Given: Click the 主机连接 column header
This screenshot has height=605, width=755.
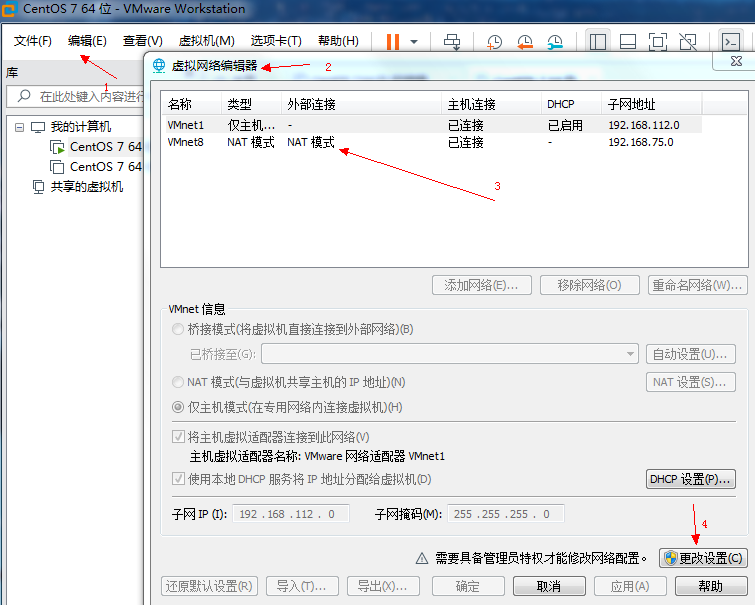Looking at the screenshot, I should (x=492, y=104).
